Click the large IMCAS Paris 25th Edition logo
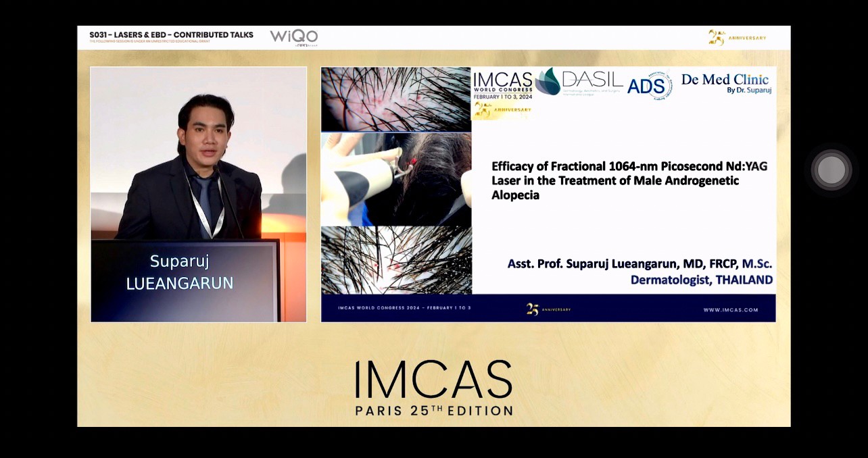Viewport: 868px width, 458px height. pyautogui.click(x=434, y=387)
